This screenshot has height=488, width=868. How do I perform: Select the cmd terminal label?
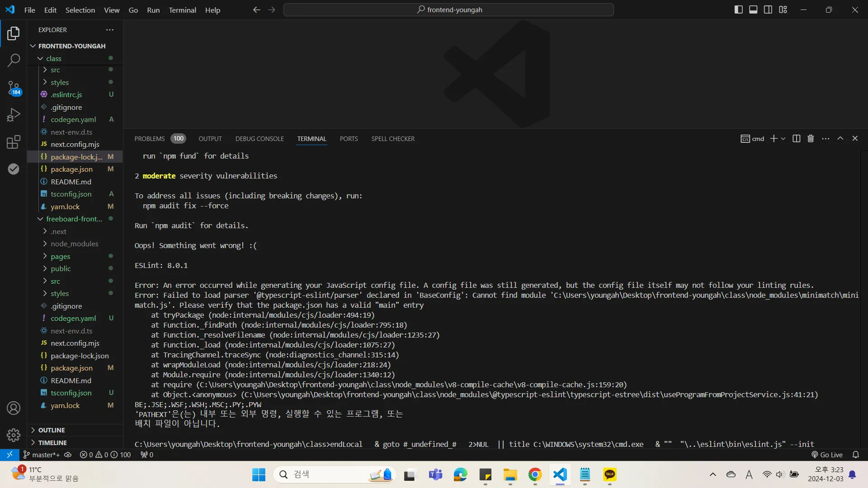[752, 139]
